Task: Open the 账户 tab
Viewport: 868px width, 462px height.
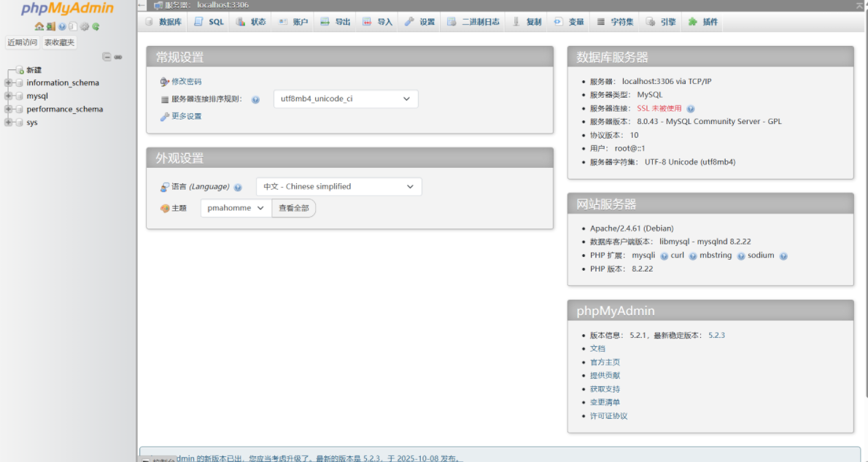Action: 292,22
